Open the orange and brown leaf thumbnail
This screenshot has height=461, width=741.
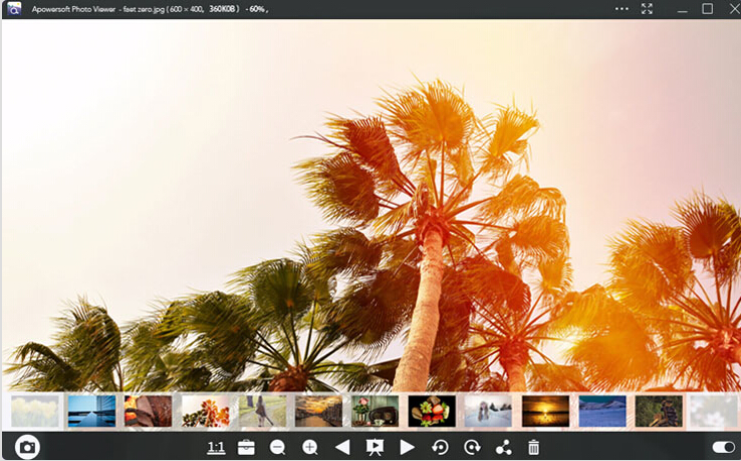148,411
